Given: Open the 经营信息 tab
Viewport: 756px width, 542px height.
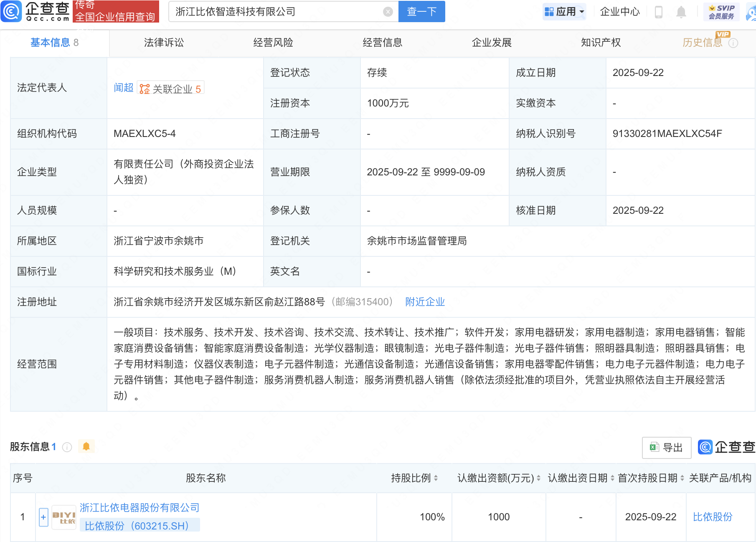Looking at the screenshot, I should point(383,43).
